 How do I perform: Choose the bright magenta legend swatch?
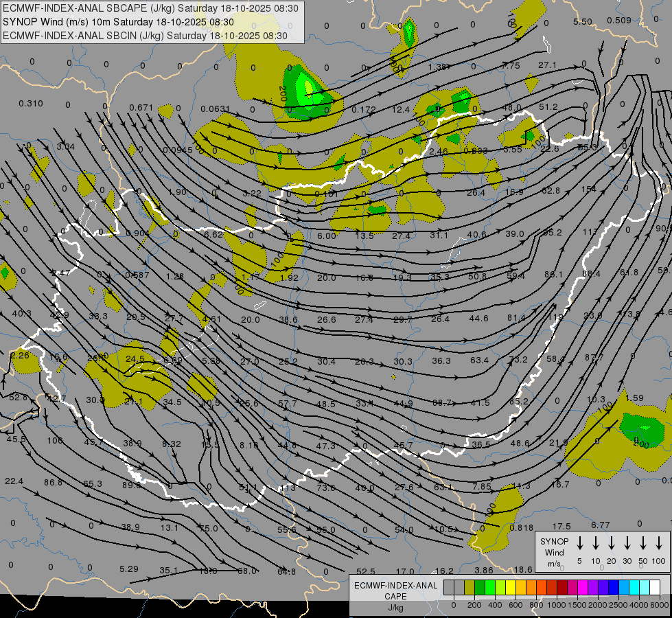[583, 587]
